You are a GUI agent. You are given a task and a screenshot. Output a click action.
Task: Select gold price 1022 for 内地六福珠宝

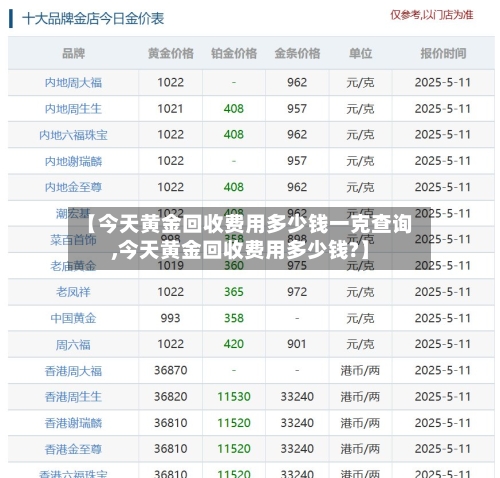170,135
